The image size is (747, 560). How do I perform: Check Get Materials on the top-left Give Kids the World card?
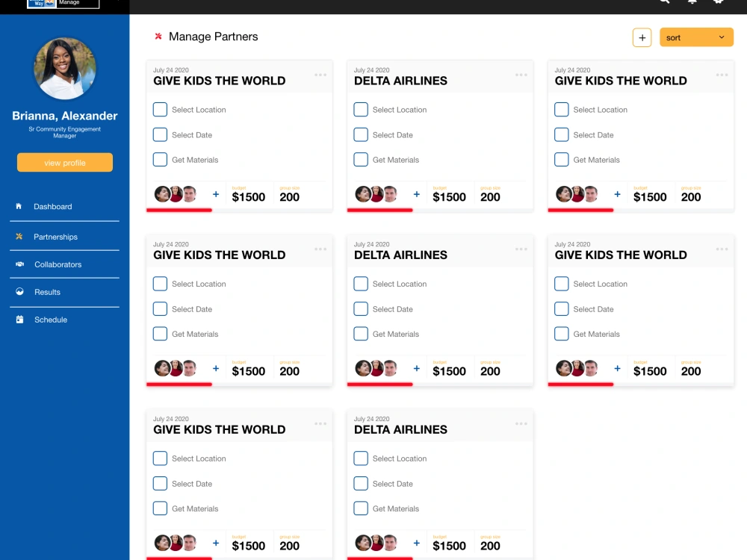point(160,160)
